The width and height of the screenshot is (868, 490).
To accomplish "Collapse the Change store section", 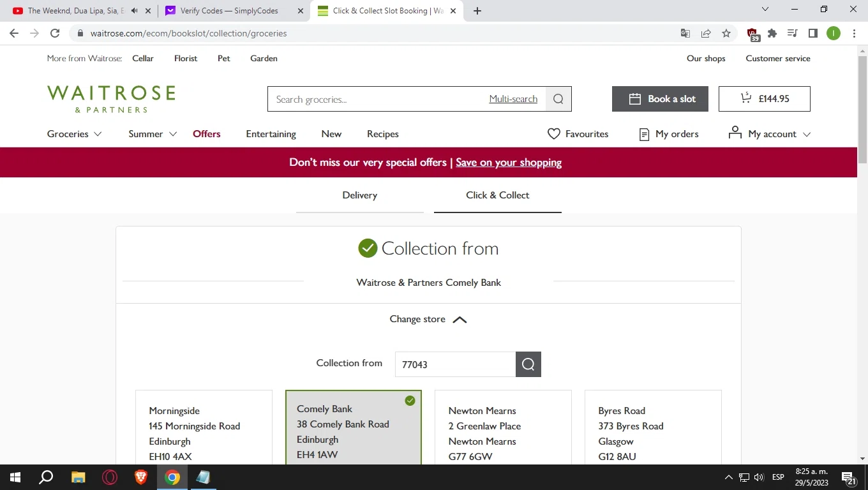I will [x=428, y=319].
